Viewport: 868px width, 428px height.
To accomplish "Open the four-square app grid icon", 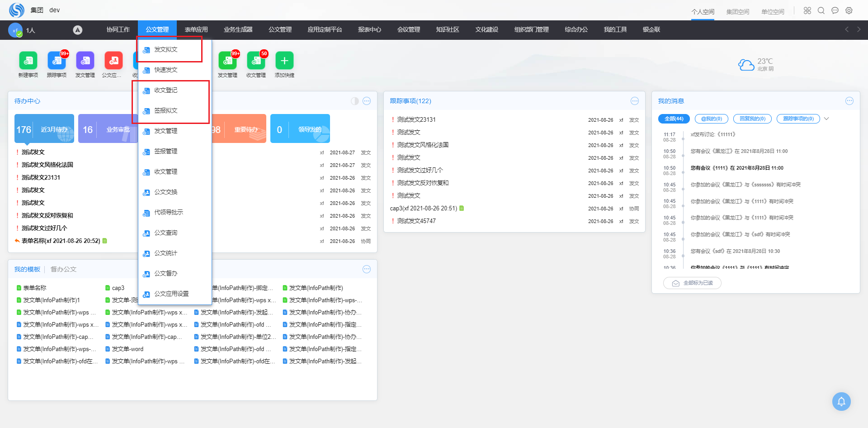I will click(x=807, y=10).
